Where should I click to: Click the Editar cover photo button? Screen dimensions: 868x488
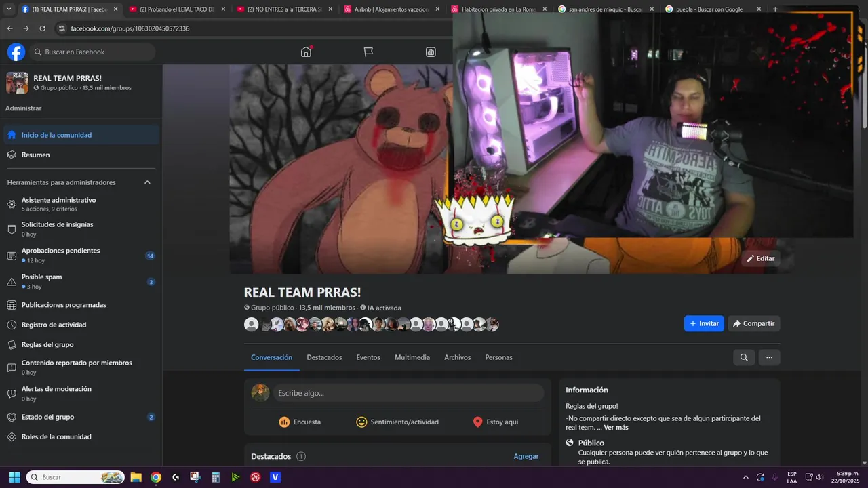[761, 258]
